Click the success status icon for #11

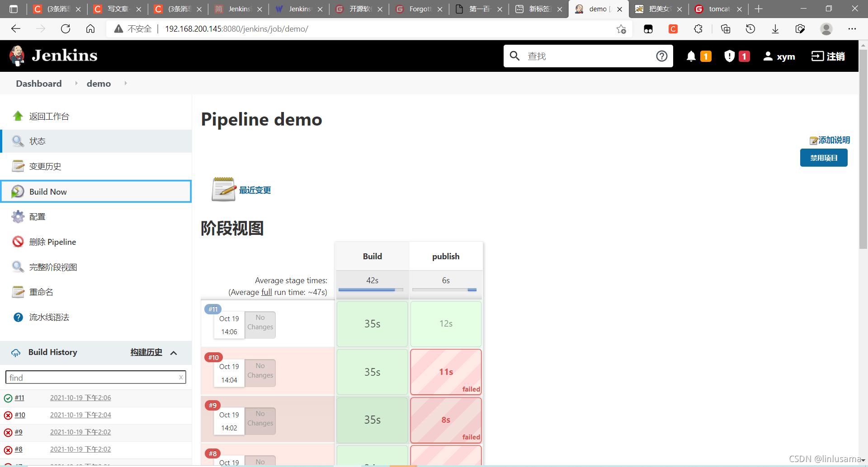coord(8,398)
